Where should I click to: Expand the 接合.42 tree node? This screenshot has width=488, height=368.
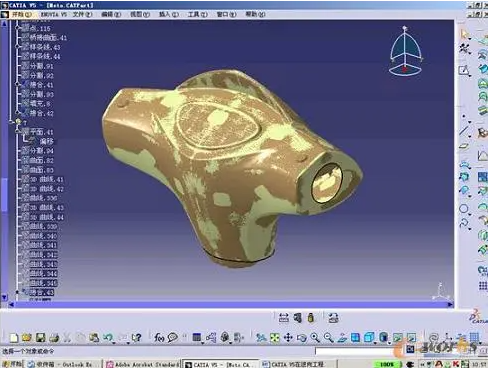[x=18, y=113]
